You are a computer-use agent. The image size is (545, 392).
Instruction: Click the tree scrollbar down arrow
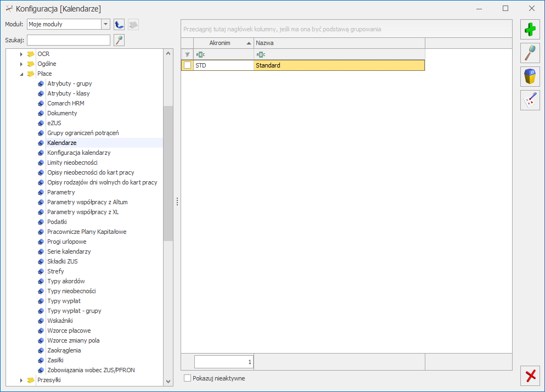(168, 382)
